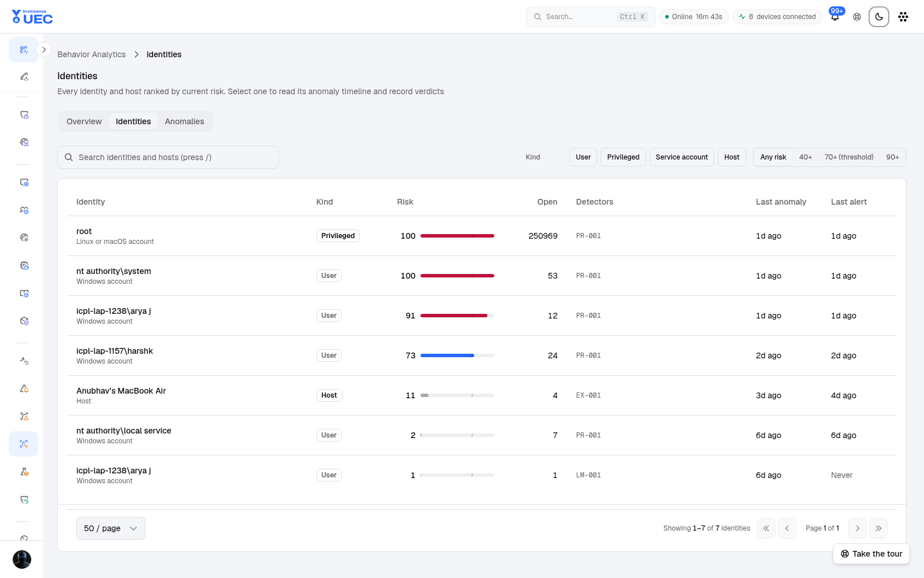The image size is (924, 578).
Task: Open the users with cube sidebar icon
Action: pyautogui.click(x=24, y=210)
